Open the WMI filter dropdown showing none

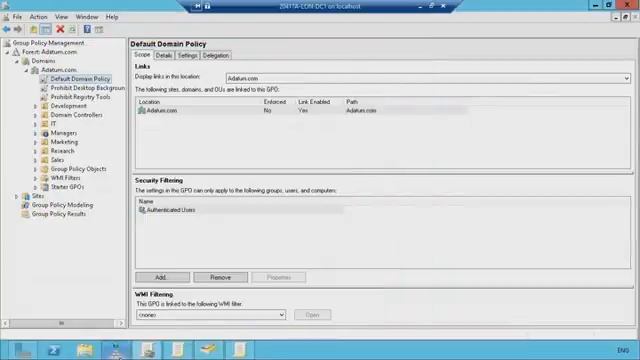211,315
